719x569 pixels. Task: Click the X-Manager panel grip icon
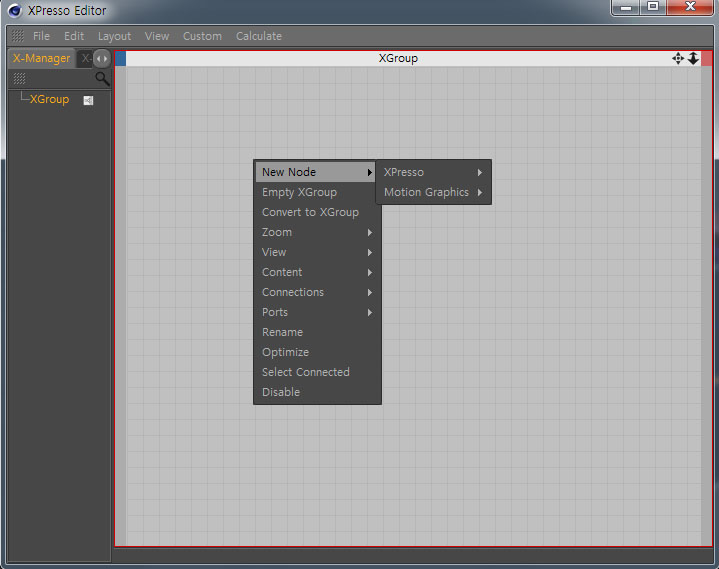19,78
